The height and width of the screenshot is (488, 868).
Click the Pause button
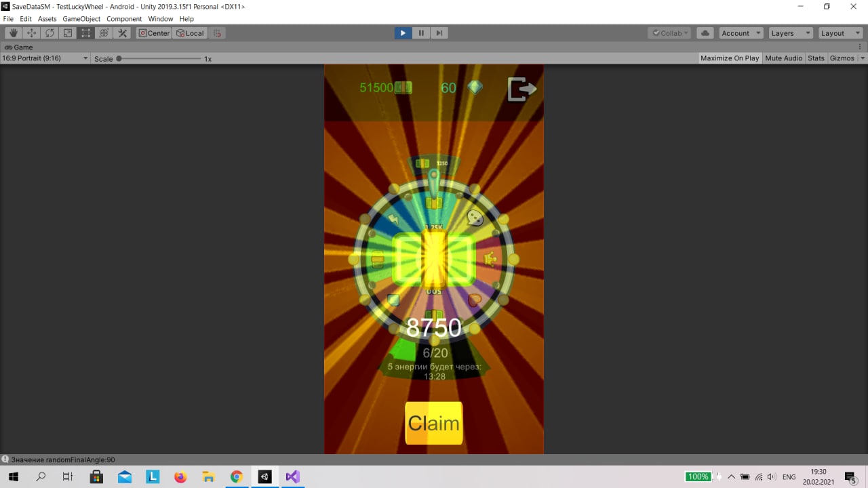pos(421,33)
